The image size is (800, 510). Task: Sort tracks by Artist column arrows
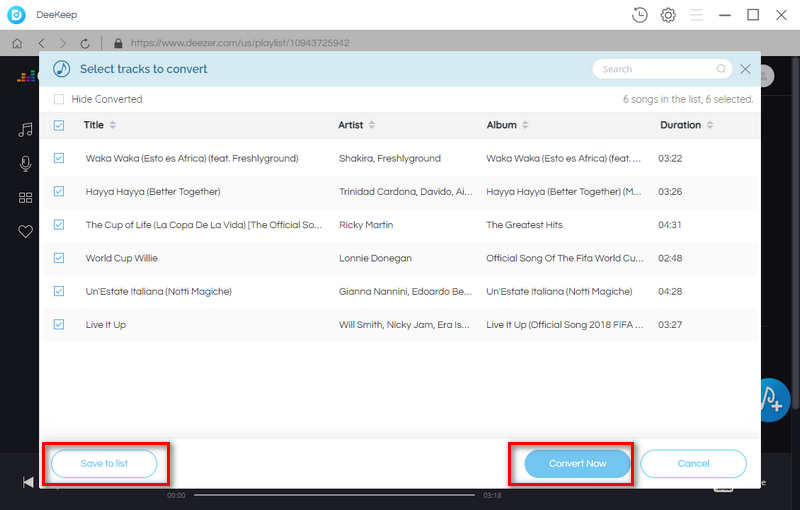[372, 125]
